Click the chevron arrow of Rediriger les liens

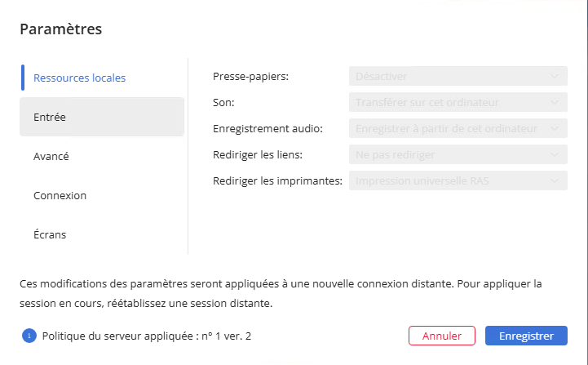(x=555, y=154)
